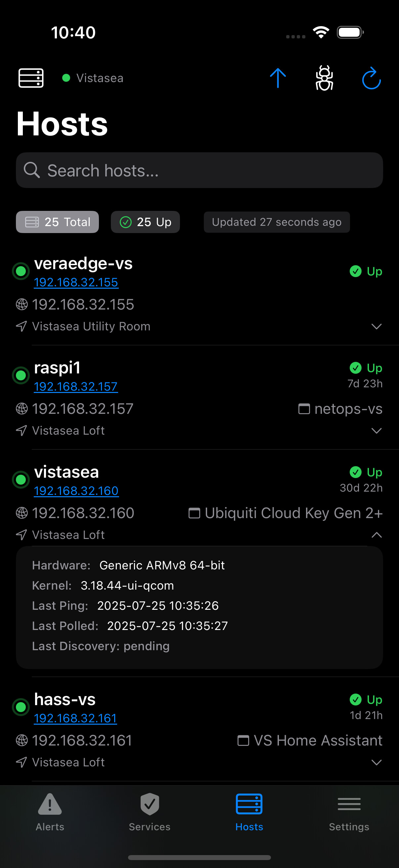
Task: Expand raspi1 host details chevron
Action: tap(376, 431)
